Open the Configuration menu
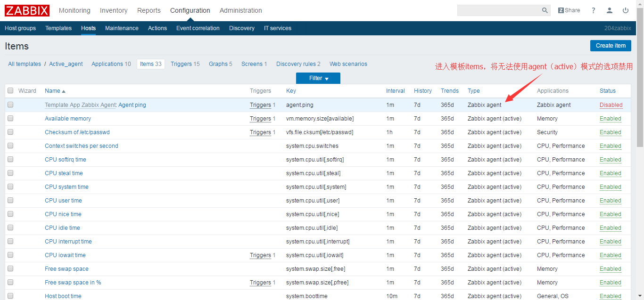Image resolution: width=644 pixels, height=300 pixels. [190, 10]
